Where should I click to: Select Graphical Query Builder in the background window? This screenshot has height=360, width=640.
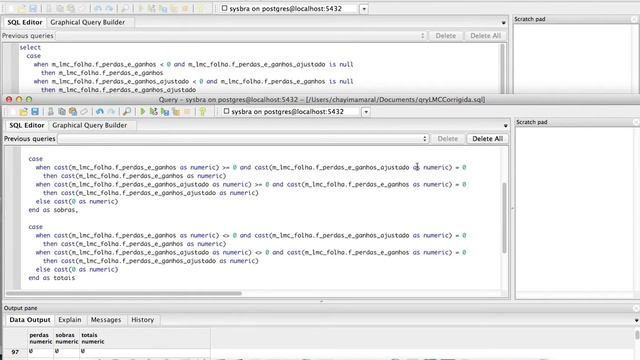(87, 22)
